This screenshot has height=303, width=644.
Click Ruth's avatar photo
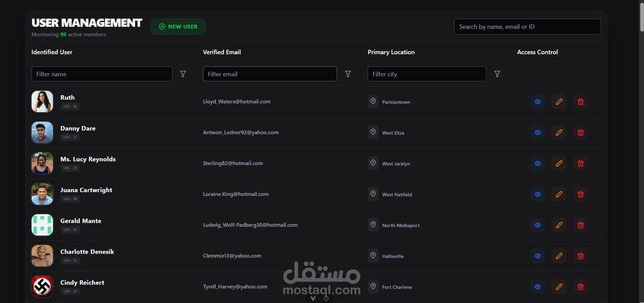click(42, 101)
